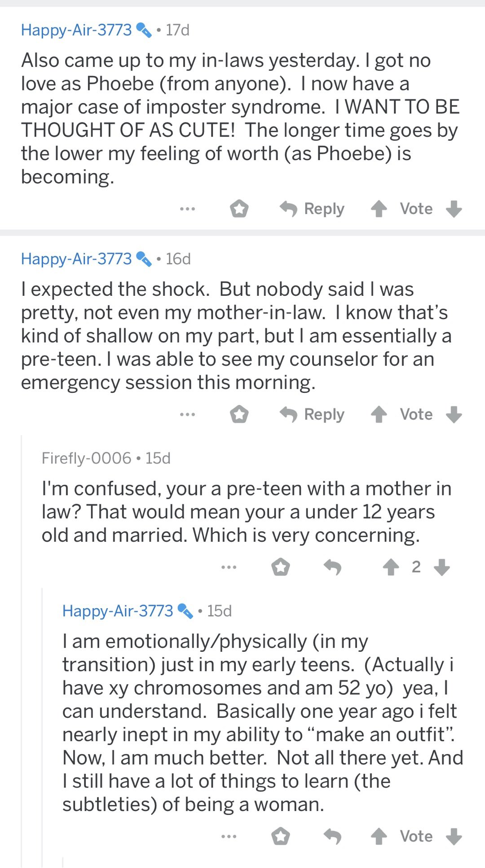Image resolution: width=485 pixels, height=868 pixels.
Task: Open more options on 17d comment
Action: click(x=187, y=209)
